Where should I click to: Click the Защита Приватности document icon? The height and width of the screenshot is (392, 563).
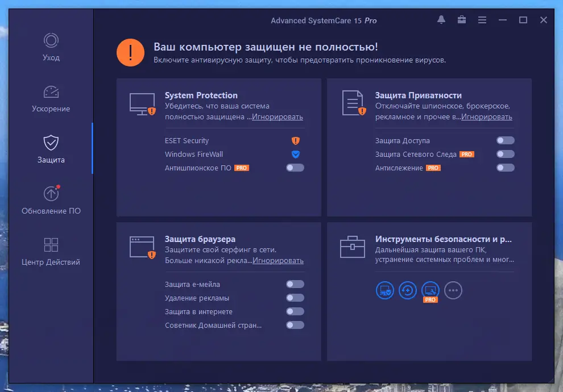354,103
